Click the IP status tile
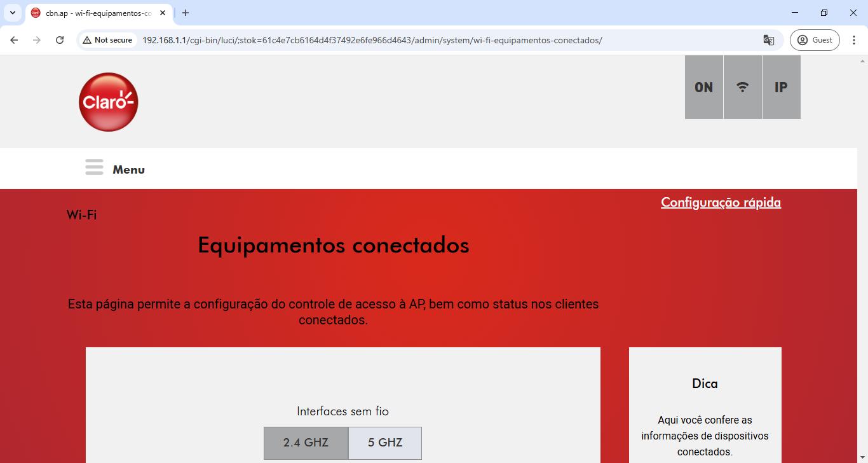The width and height of the screenshot is (868, 463). point(781,87)
